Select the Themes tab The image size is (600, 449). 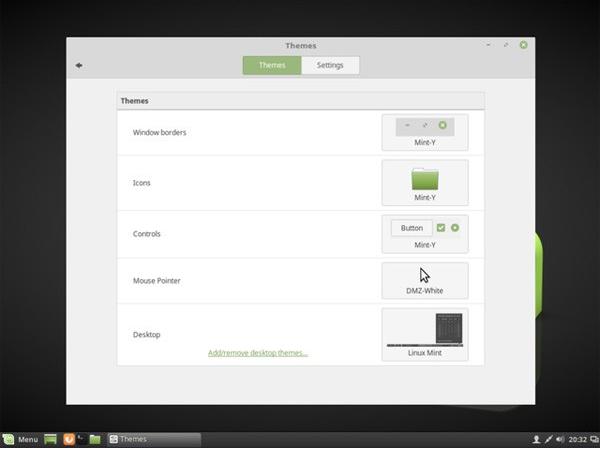tap(272, 65)
